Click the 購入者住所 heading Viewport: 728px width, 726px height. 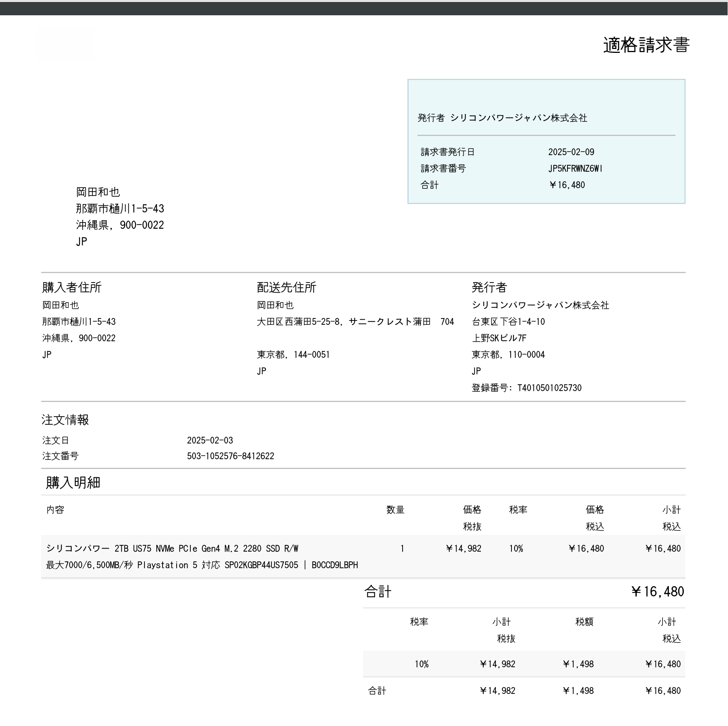pyautogui.click(x=72, y=288)
